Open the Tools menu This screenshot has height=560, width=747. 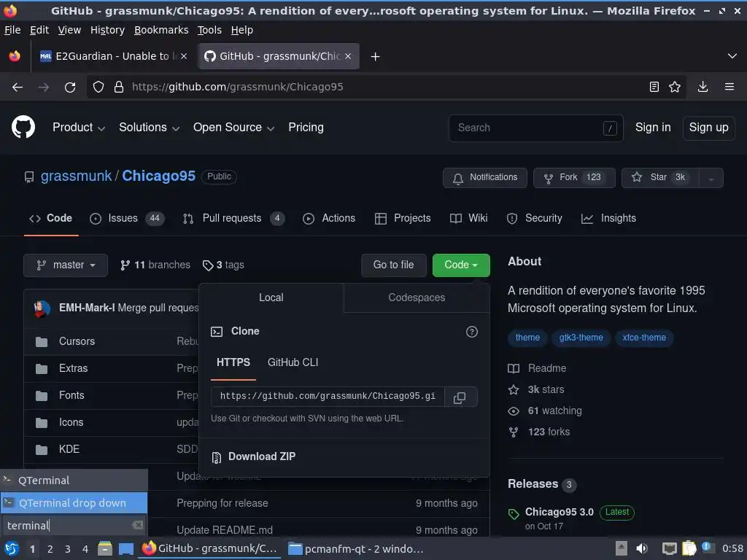click(x=209, y=30)
